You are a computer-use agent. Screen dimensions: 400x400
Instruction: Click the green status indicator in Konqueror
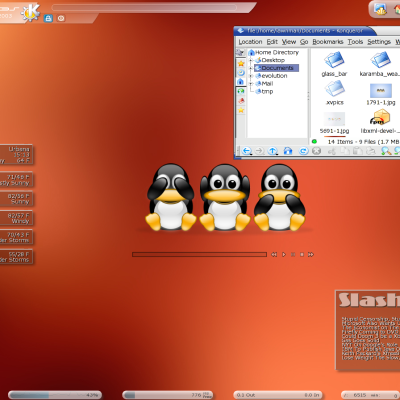(x=314, y=142)
